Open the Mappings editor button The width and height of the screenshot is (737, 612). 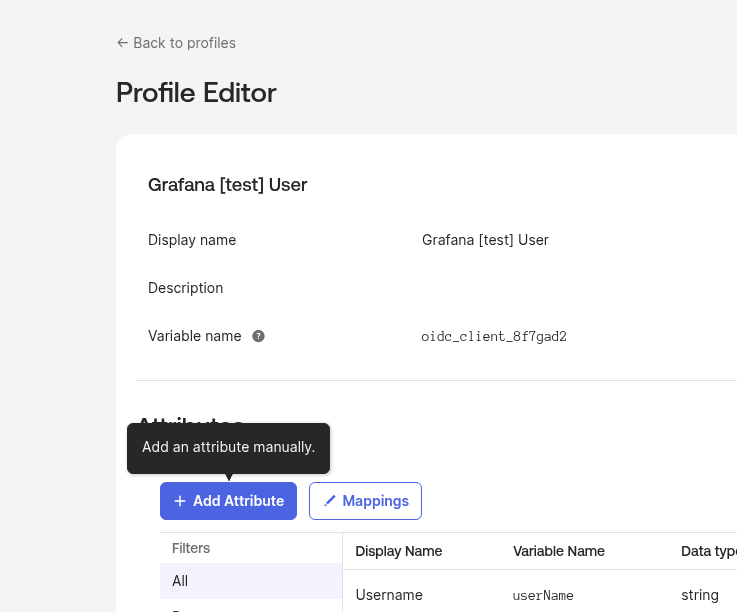365,501
